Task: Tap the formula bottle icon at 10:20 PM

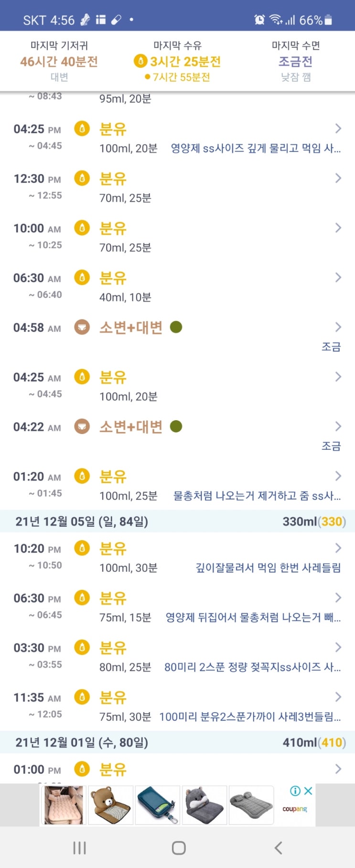Action: click(x=82, y=548)
